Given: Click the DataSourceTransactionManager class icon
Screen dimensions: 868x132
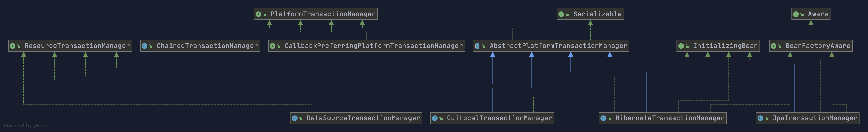Looking at the screenshot, I should 294,118.
